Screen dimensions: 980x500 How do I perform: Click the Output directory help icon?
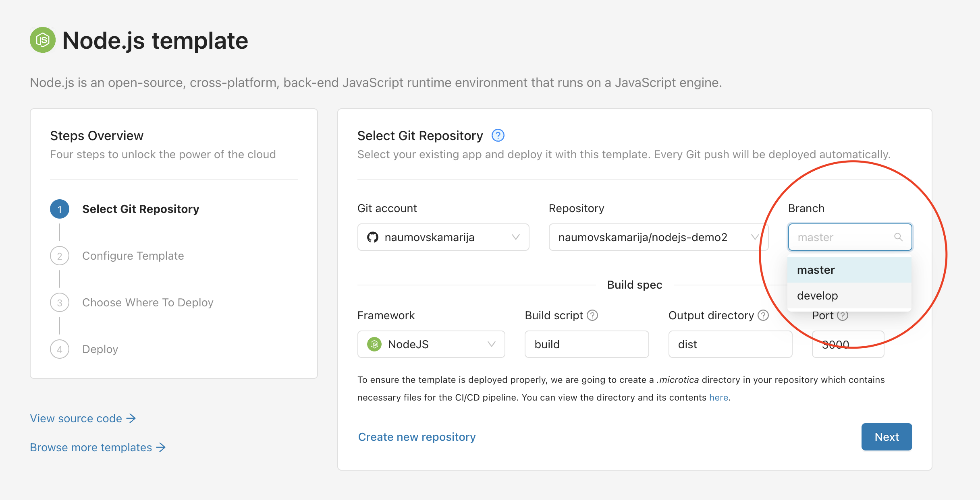click(763, 315)
